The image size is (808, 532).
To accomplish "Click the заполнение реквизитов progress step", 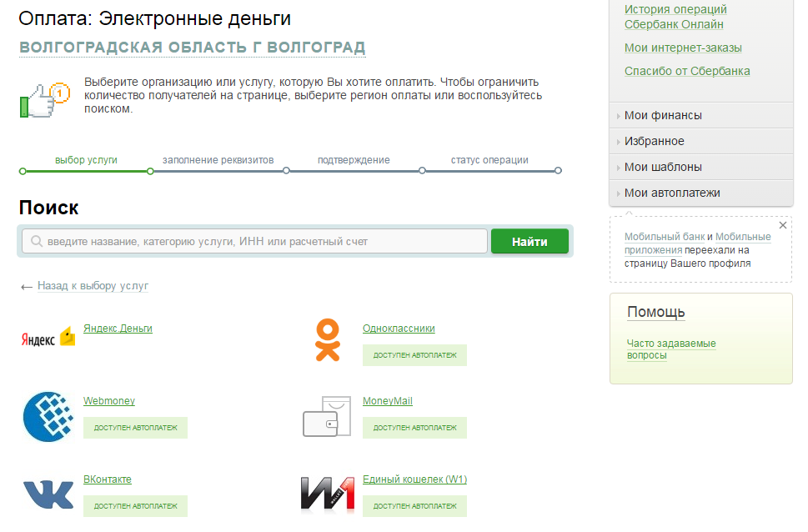I will tap(218, 160).
